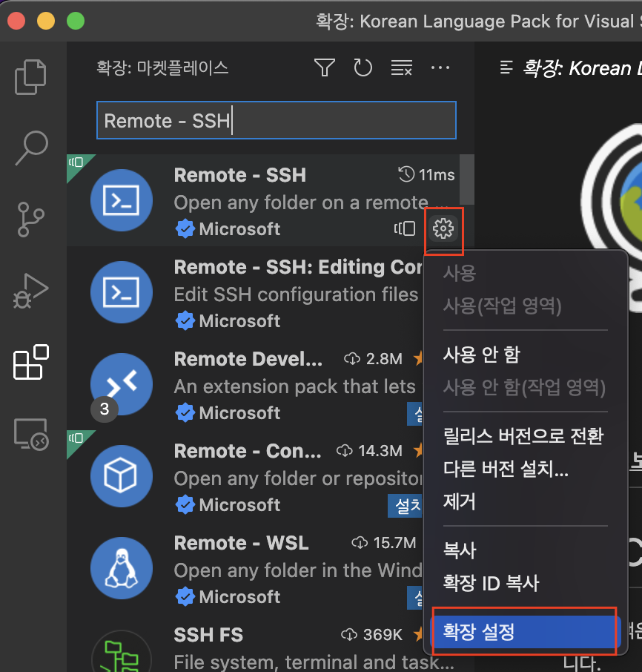Click verified badge beside Microsoft under Remote - SSH

[185, 229]
